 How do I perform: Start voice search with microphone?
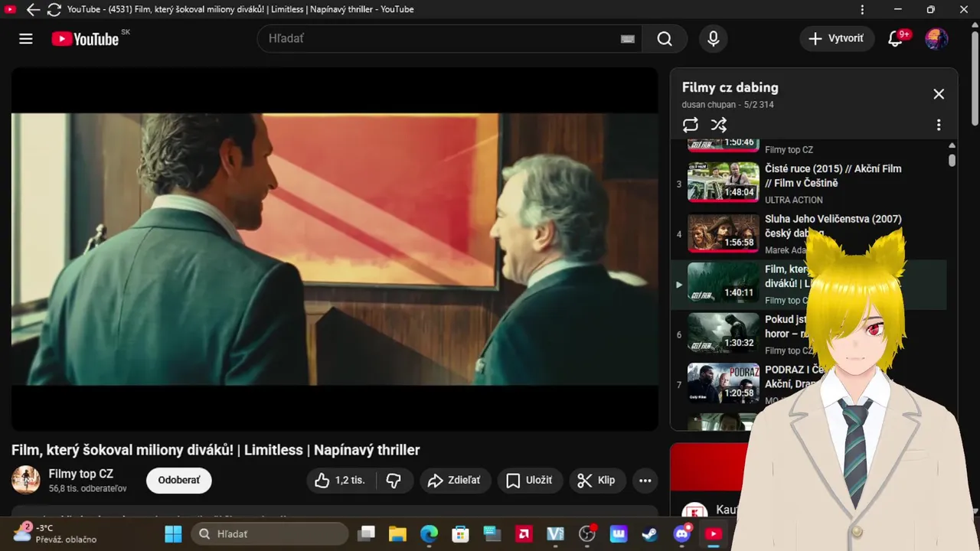(714, 39)
